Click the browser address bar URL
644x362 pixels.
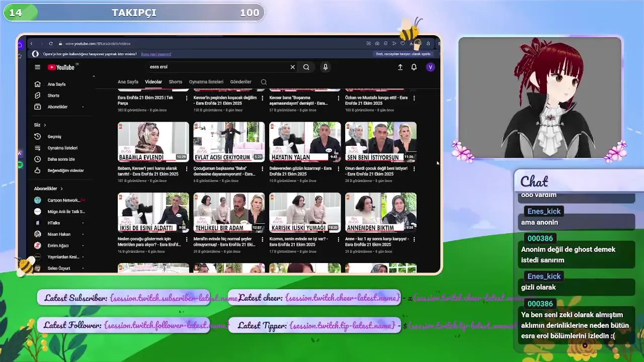pyautogui.click(x=98, y=44)
